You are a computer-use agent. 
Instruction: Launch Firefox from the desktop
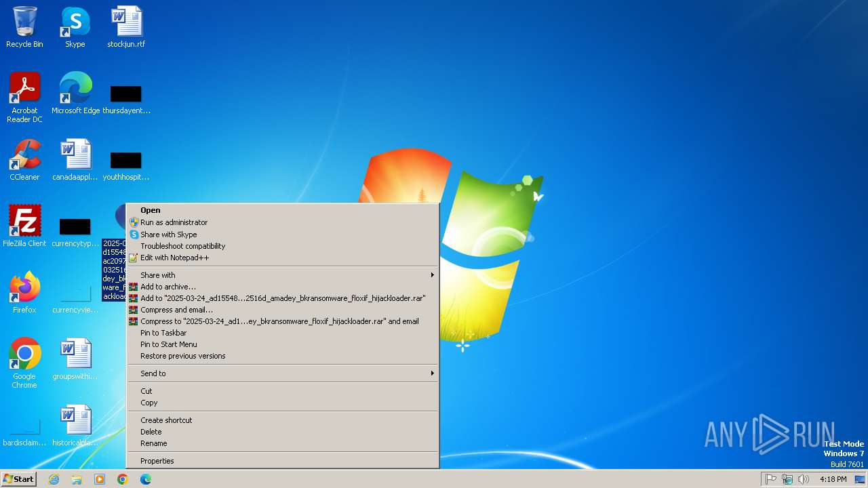(24, 293)
